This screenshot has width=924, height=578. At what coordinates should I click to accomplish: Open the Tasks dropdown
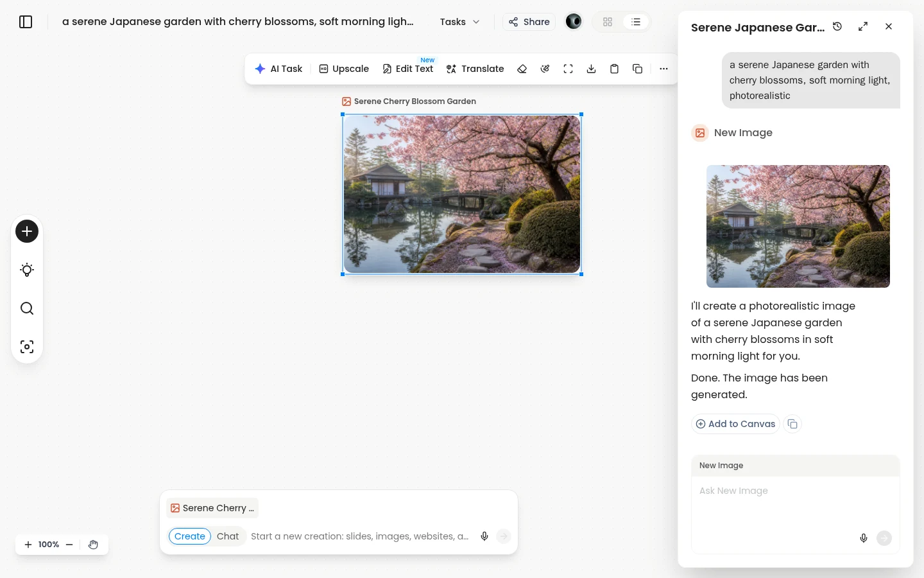tap(459, 22)
